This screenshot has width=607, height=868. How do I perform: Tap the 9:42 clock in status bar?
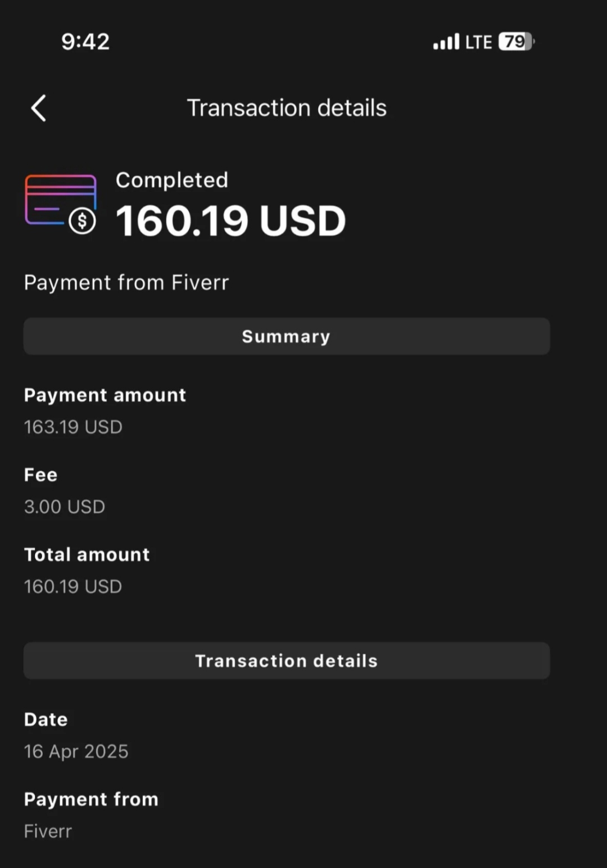[x=85, y=42]
